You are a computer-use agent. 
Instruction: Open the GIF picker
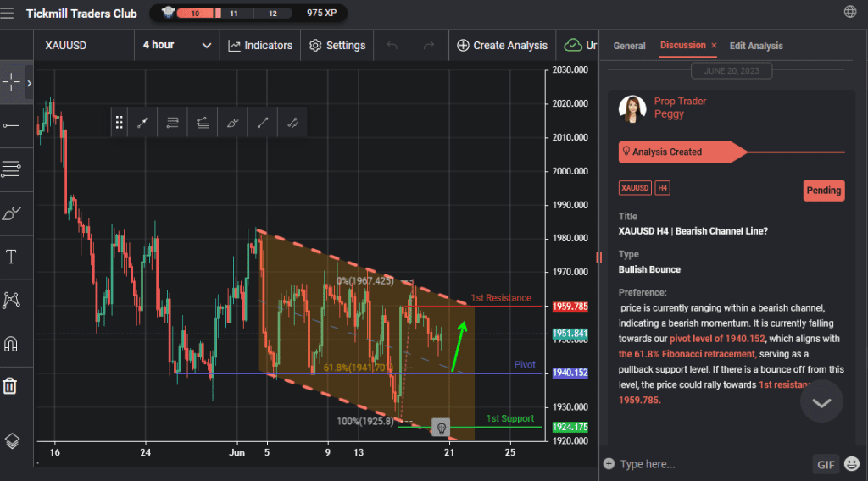click(826, 464)
